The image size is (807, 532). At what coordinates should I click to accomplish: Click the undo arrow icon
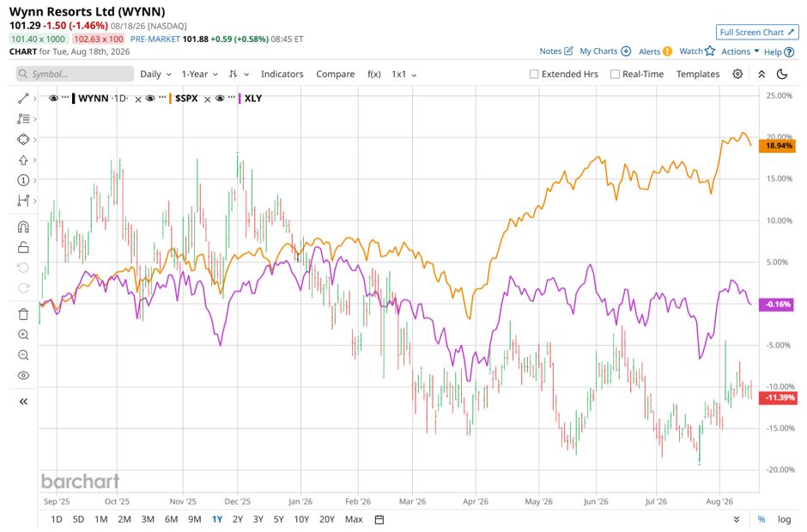(23, 268)
